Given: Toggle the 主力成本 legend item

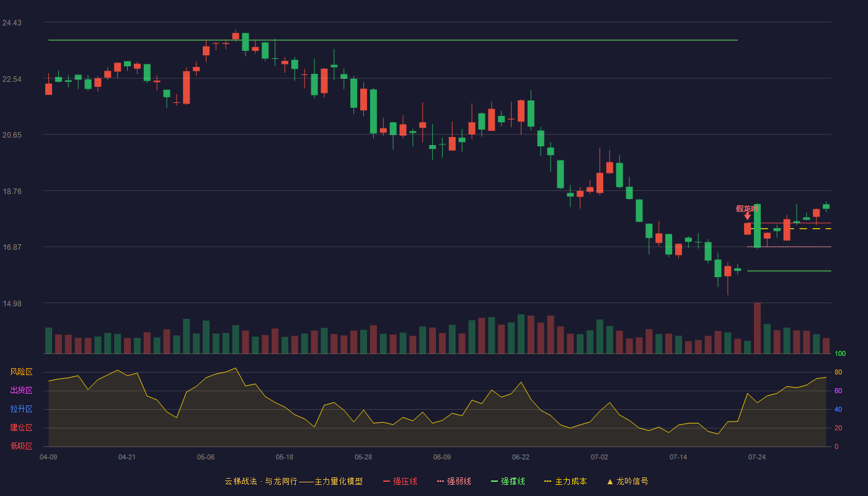Looking at the screenshot, I should pyautogui.click(x=565, y=481).
